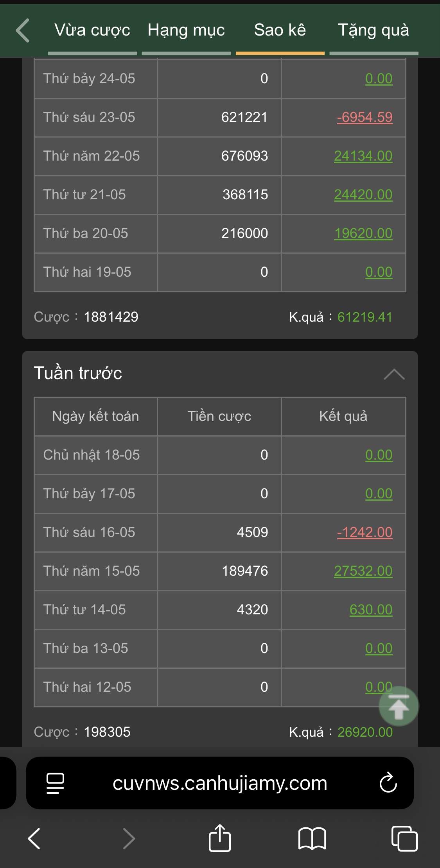440x868 pixels.
Task: Open the Hạng mục tab
Action: [x=186, y=30]
